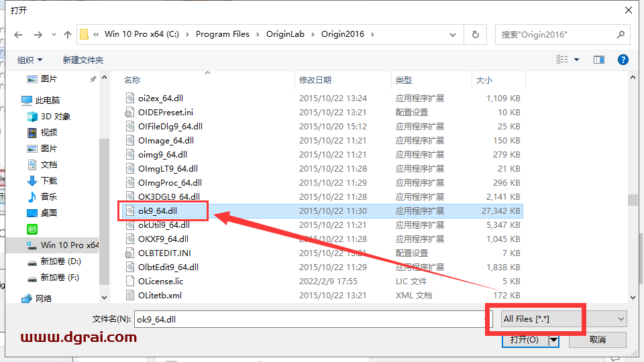Select file OIDEPreset.ini
The width and height of the screenshot is (644, 362).
click(166, 112)
